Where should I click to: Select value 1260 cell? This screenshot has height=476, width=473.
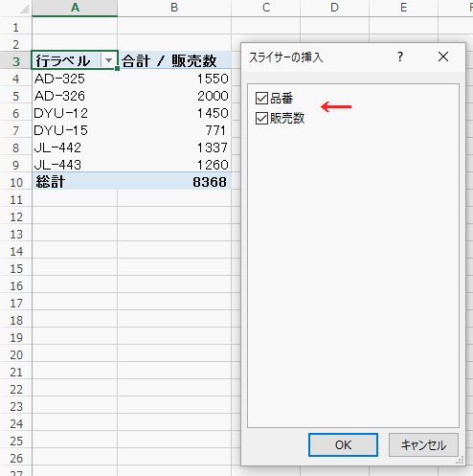(174, 165)
